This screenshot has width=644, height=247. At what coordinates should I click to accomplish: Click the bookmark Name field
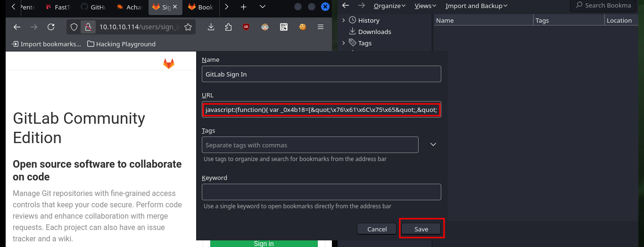[x=321, y=74]
